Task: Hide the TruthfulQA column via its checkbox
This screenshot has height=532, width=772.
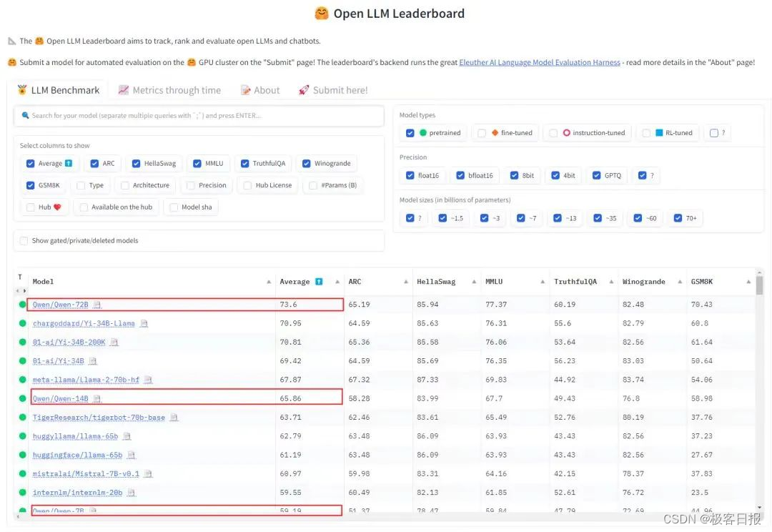Action: (x=244, y=164)
